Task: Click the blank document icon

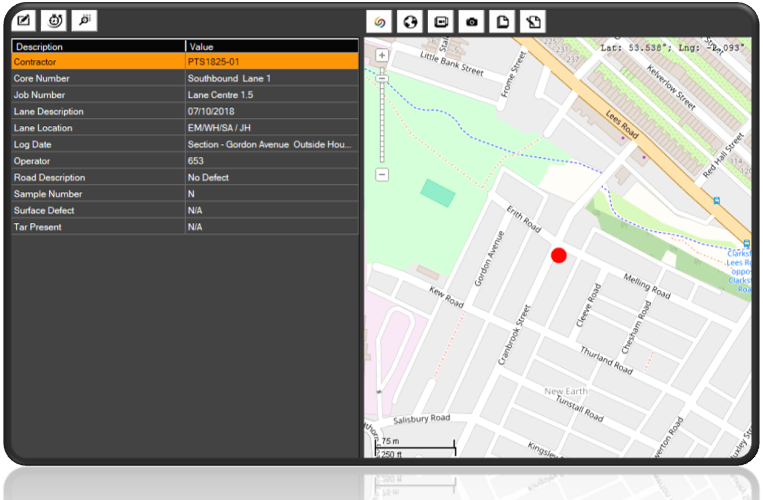Action: [x=502, y=21]
